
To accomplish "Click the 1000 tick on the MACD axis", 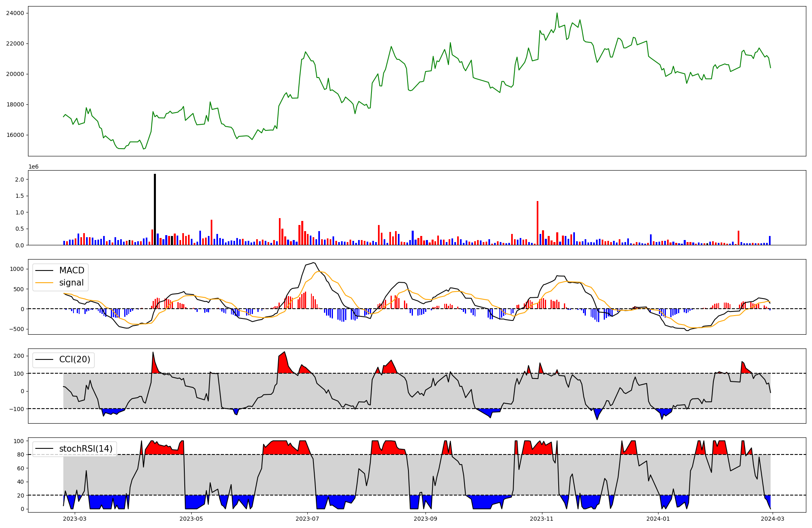I will (17, 269).
